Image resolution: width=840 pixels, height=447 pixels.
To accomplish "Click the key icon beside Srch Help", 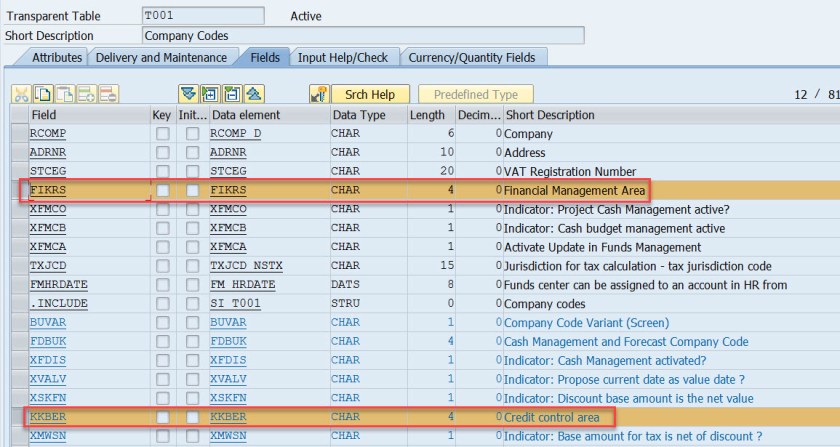I will pyautogui.click(x=319, y=94).
